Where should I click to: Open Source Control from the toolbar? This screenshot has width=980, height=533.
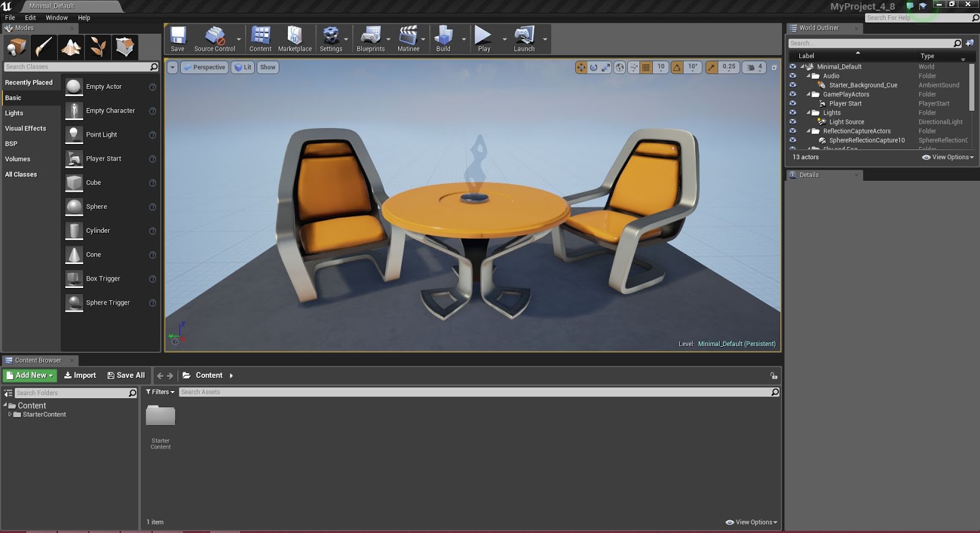coord(214,39)
